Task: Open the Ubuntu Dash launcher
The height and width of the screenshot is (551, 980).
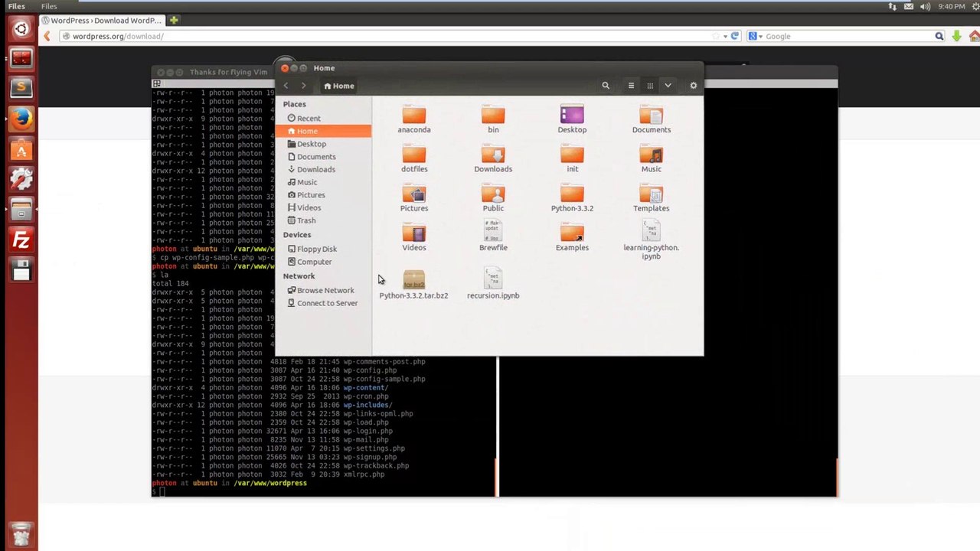Action: pyautogui.click(x=21, y=30)
